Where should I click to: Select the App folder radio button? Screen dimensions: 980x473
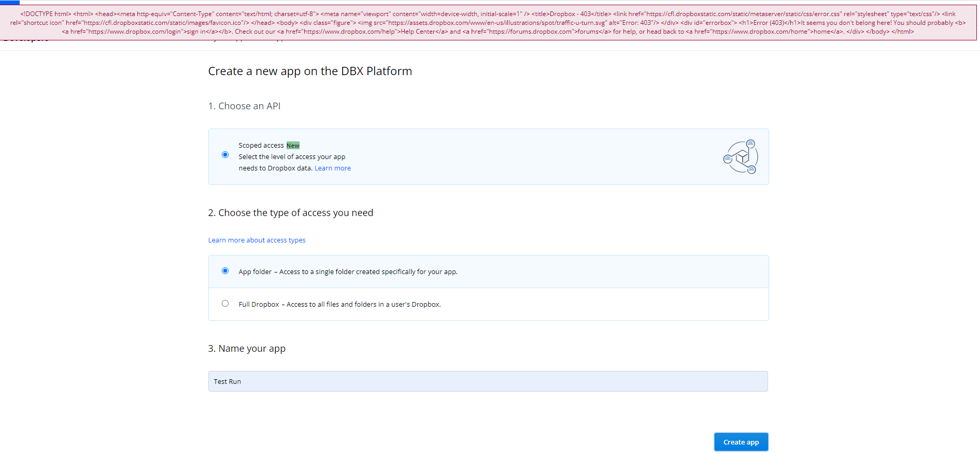225,271
